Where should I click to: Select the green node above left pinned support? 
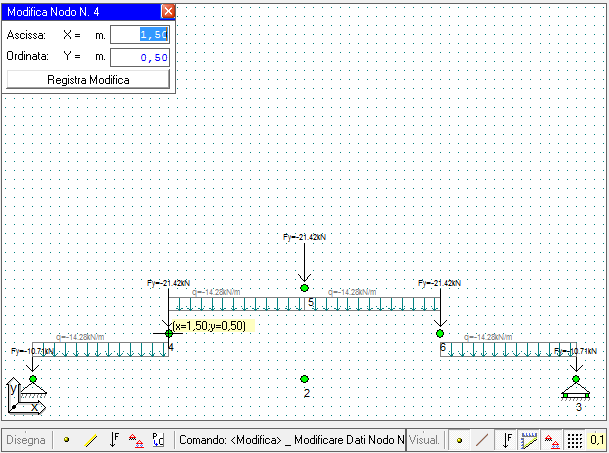pos(33,379)
